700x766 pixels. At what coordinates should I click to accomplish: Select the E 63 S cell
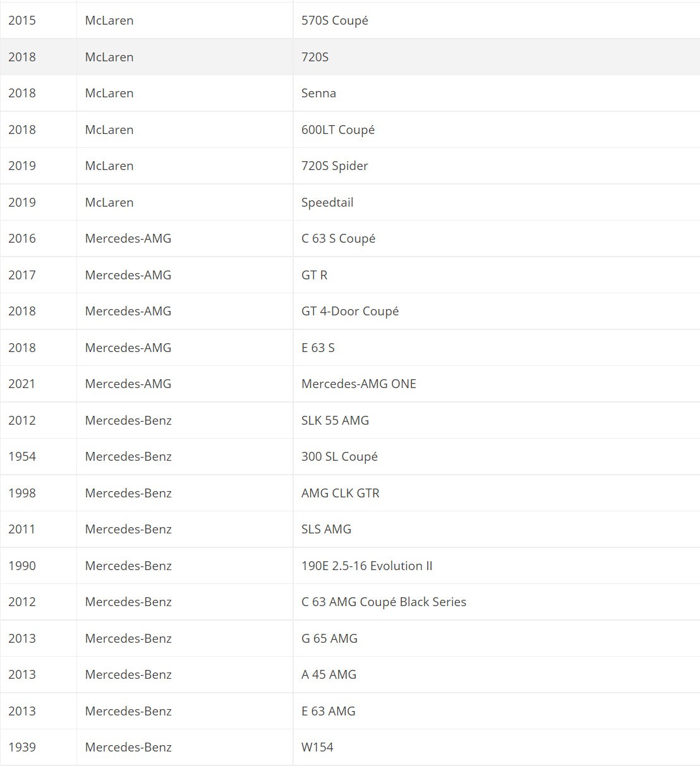click(x=318, y=348)
